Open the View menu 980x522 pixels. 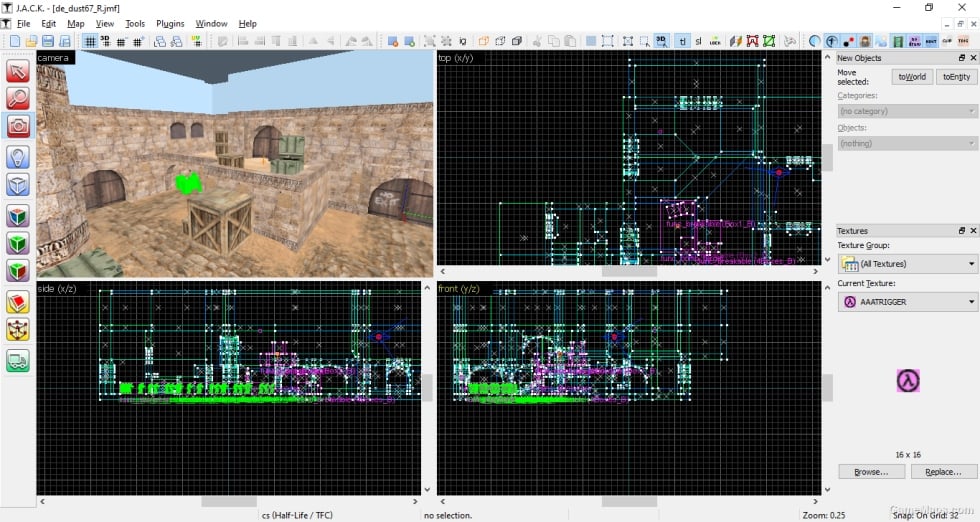click(105, 24)
